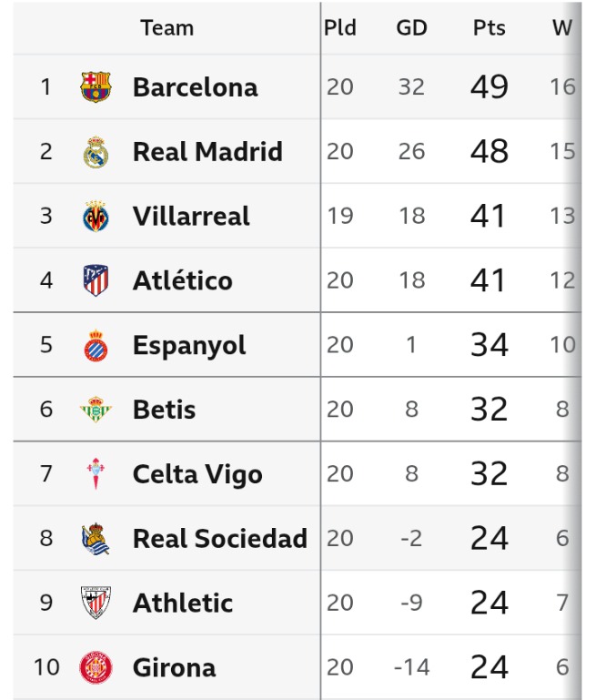Open the Barcelona team link
This screenshot has width=595, height=700.
[195, 87]
